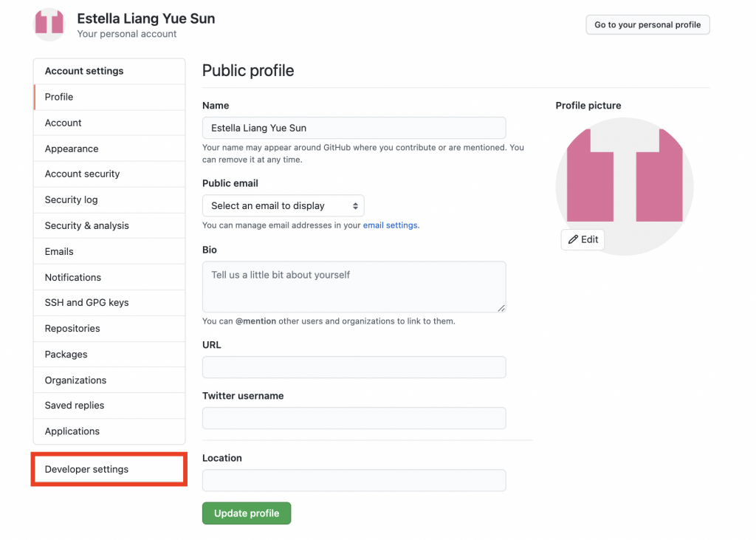Click the Bio textarea resize handle

(501, 308)
